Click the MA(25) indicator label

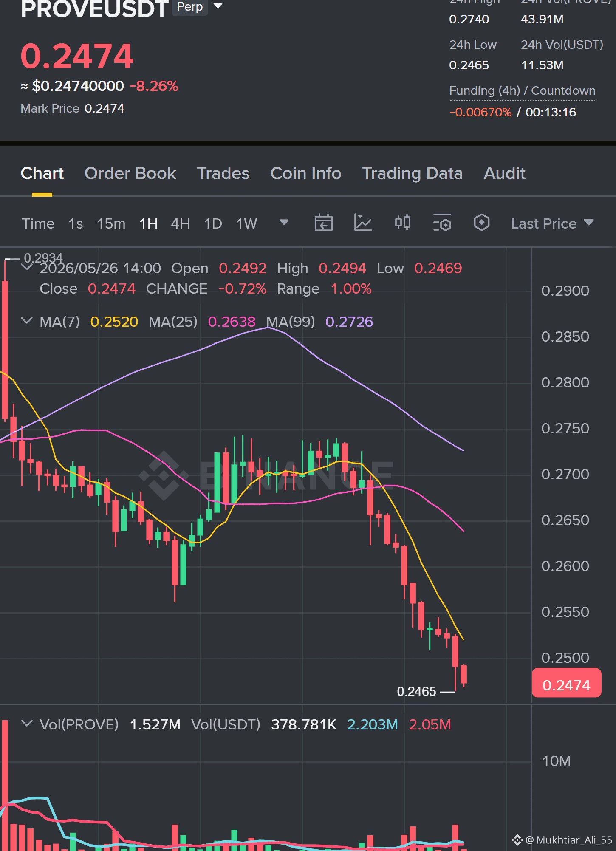(173, 322)
